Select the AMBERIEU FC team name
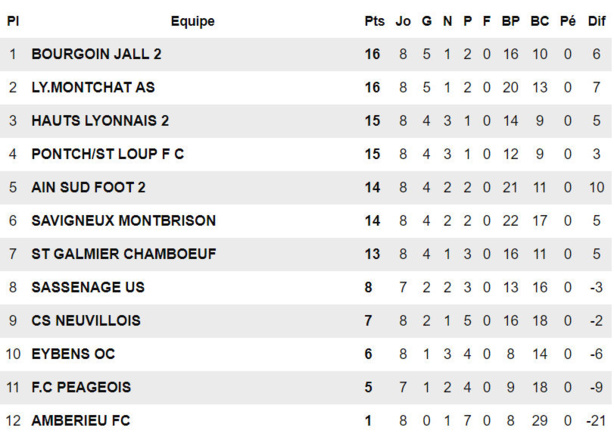This screenshot has height=437, width=614. [x=80, y=421]
